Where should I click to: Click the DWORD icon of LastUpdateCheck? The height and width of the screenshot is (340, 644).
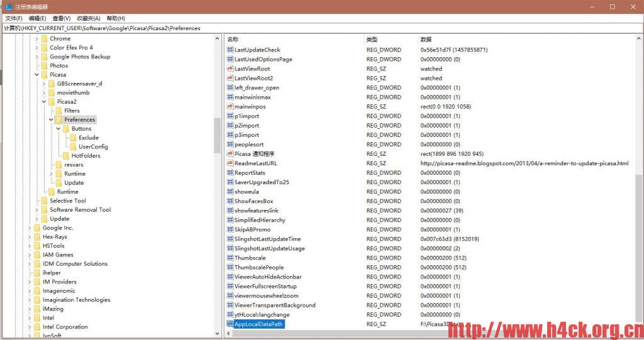pyautogui.click(x=230, y=50)
